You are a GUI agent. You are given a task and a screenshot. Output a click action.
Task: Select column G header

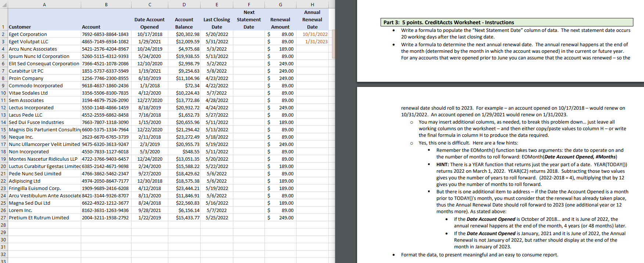tap(280, 4)
